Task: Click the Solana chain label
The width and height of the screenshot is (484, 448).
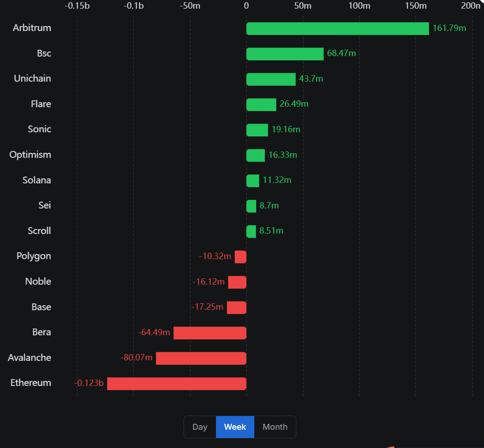Action: coord(37,180)
